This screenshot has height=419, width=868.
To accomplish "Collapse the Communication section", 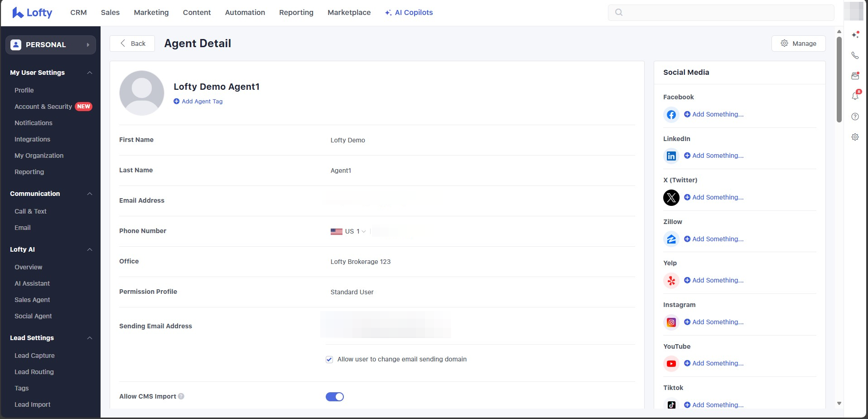I will point(90,194).
